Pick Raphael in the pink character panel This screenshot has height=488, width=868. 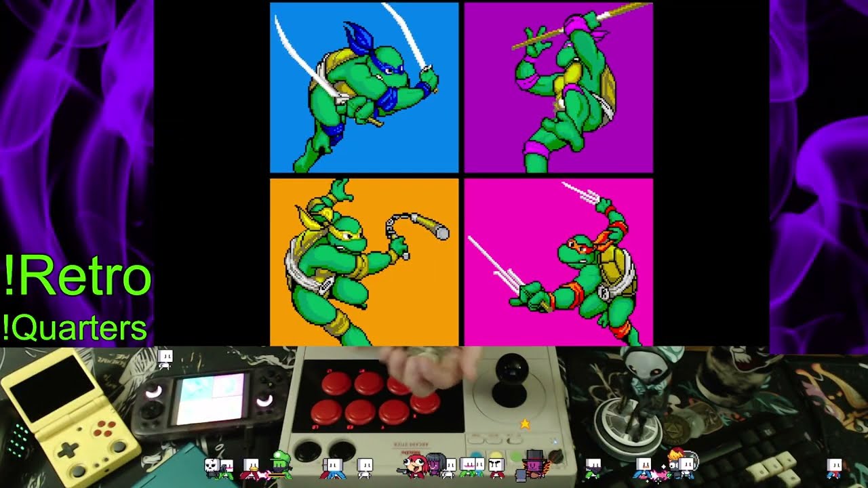(x=558, y=262)
